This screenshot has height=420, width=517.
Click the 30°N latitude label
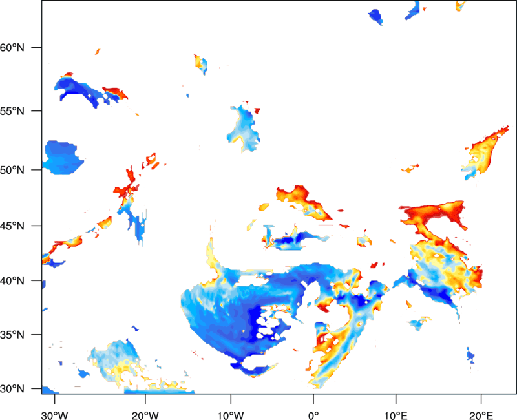12,389
